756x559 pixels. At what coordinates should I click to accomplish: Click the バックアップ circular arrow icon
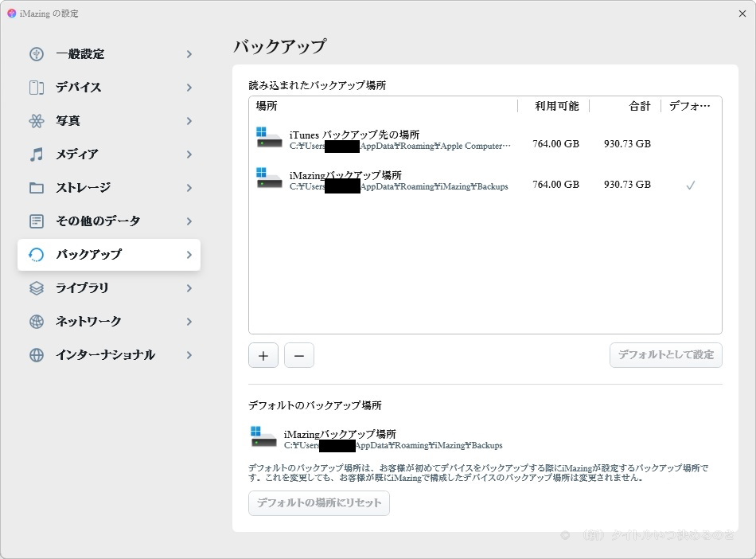(x=37, y=255)
